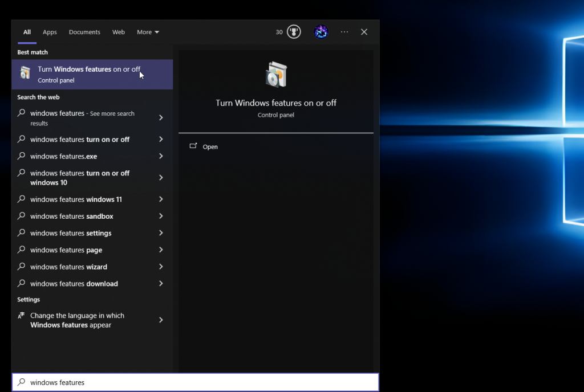The height and width of the screenshot is (392, 584).
Task: Select windows features download suggestion
Action: 74,284
